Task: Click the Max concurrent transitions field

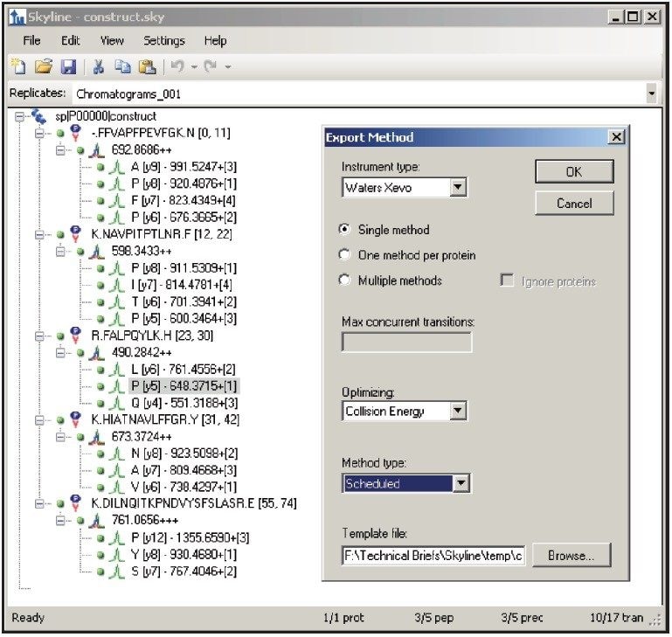Action: point(406,342)
